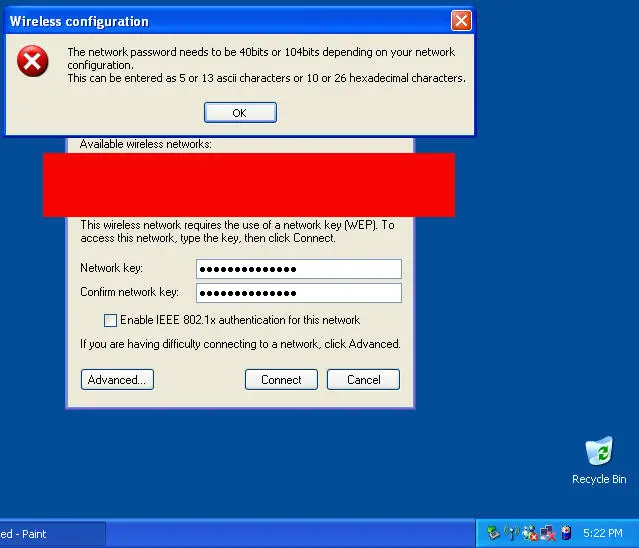Click the 'click Advanced' difficulty hint text
The height and width of the screenshot is (548, 639).
[x=240, y=344]
